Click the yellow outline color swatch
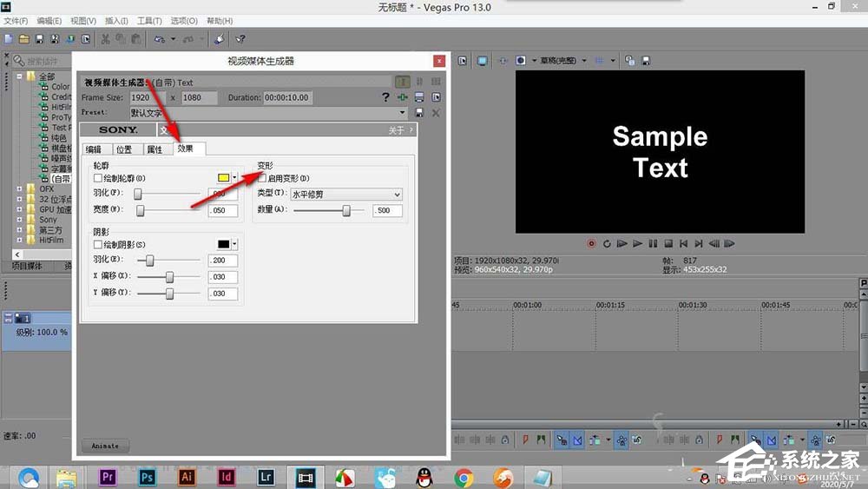 pos(223,177)
